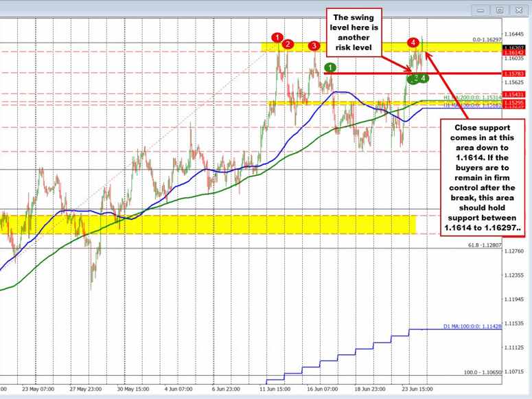
Task: Minimize the chart window
Action: 480,10
